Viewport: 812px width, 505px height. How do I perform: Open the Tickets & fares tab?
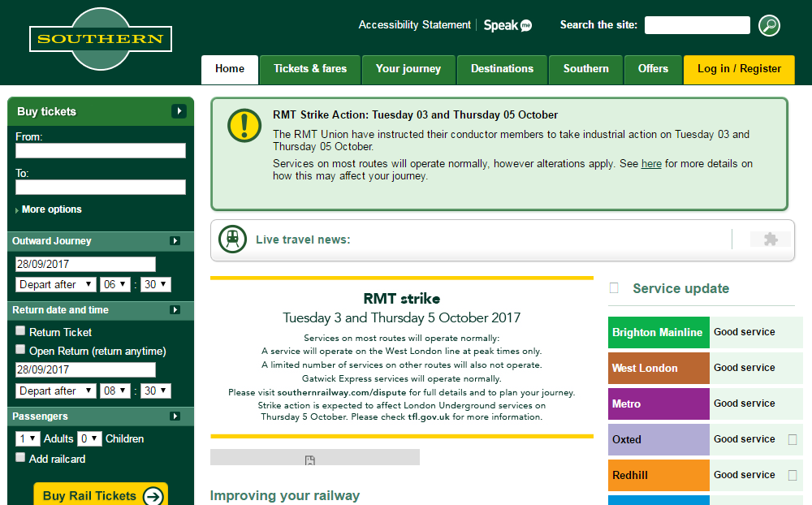pos(310,69)
